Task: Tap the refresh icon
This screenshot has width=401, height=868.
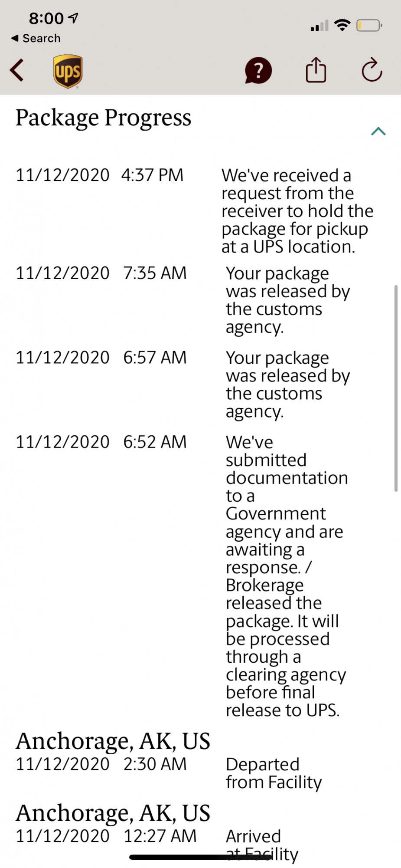Action: (372, 70)
